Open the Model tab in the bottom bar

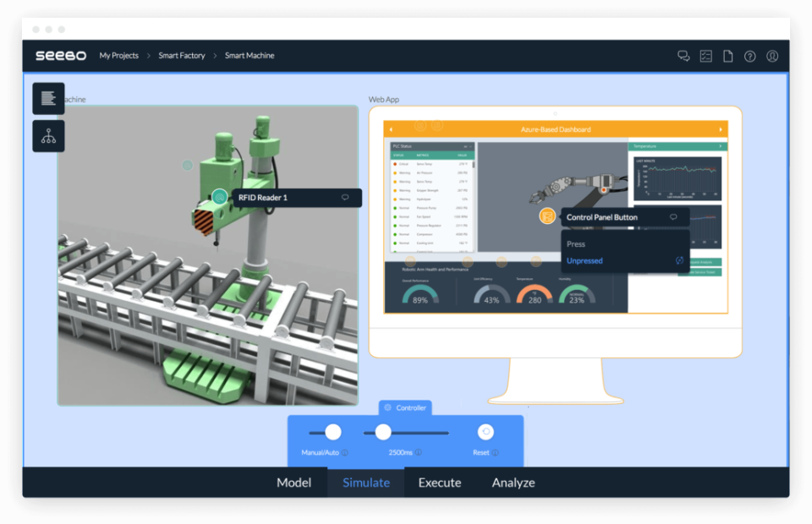[294, 483]
